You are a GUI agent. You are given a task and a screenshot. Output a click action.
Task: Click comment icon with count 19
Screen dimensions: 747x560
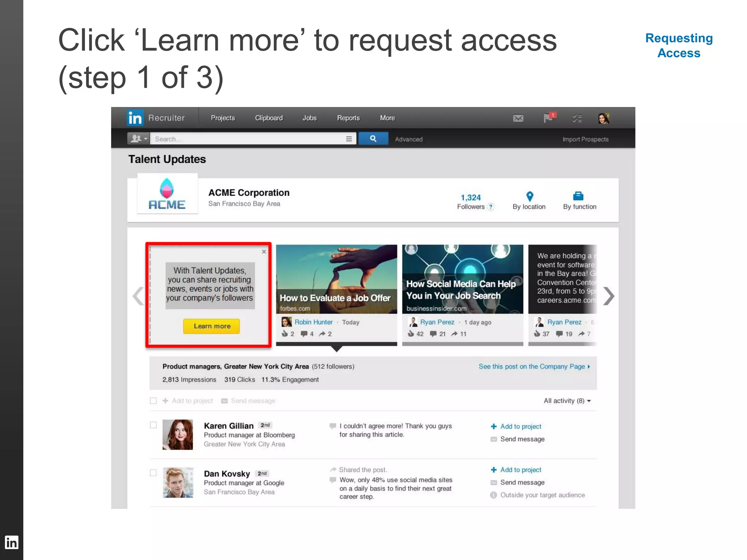(x=559, y=334)
